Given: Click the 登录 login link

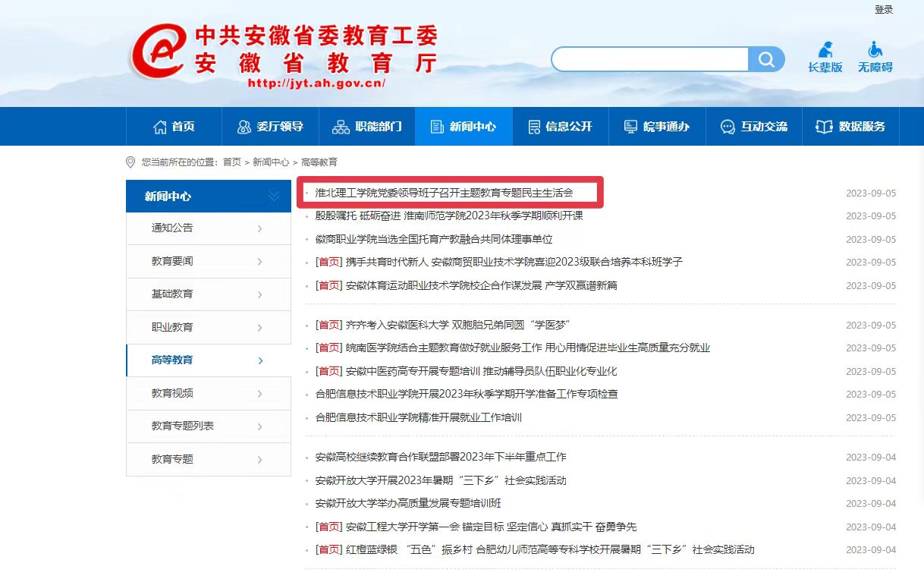Looking at the screenshot, I should pos(884,10).
